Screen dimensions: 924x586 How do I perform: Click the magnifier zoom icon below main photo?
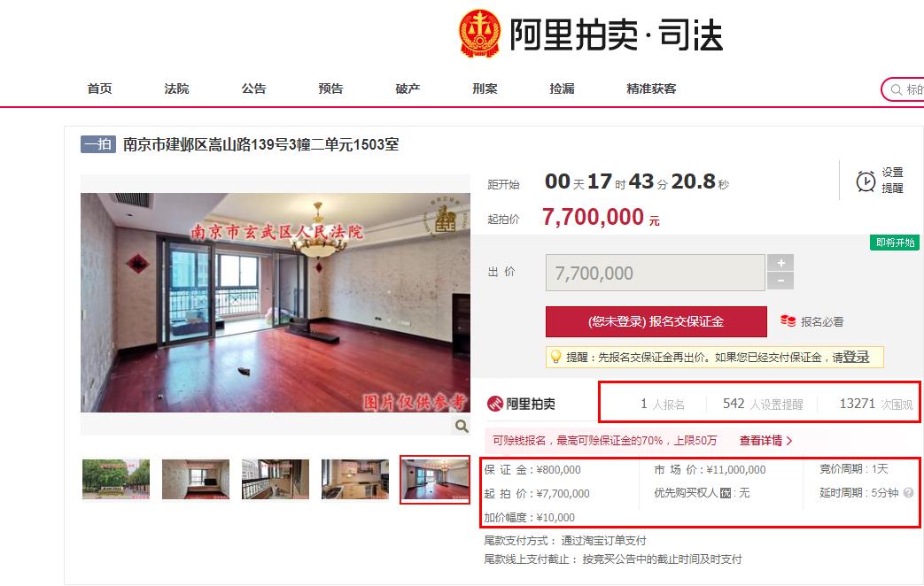coord(462,426)
